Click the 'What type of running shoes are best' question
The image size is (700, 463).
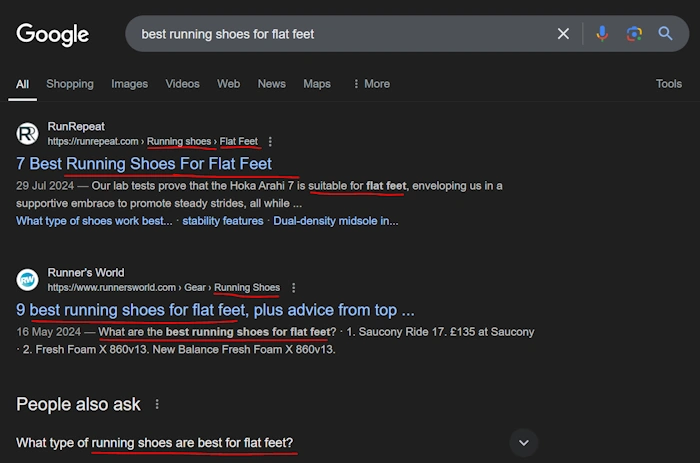click(154, 443)
